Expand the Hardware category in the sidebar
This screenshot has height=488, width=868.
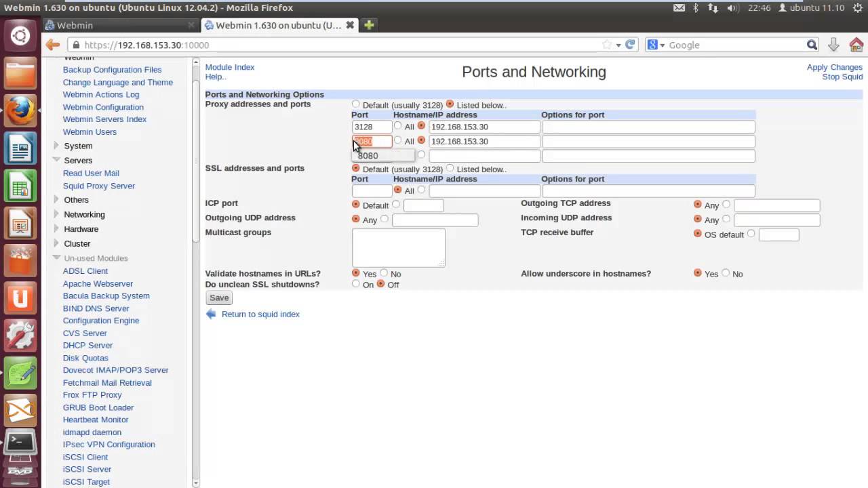point(56,229)
